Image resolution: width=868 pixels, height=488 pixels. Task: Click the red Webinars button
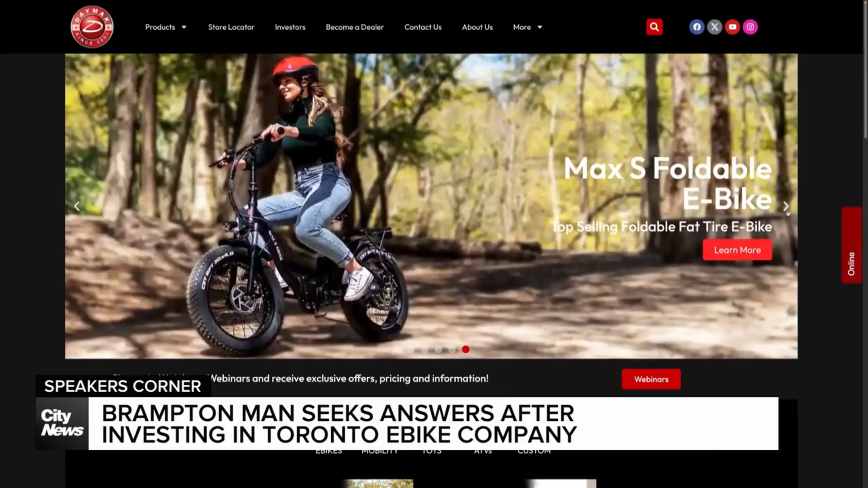click(651, 379)
